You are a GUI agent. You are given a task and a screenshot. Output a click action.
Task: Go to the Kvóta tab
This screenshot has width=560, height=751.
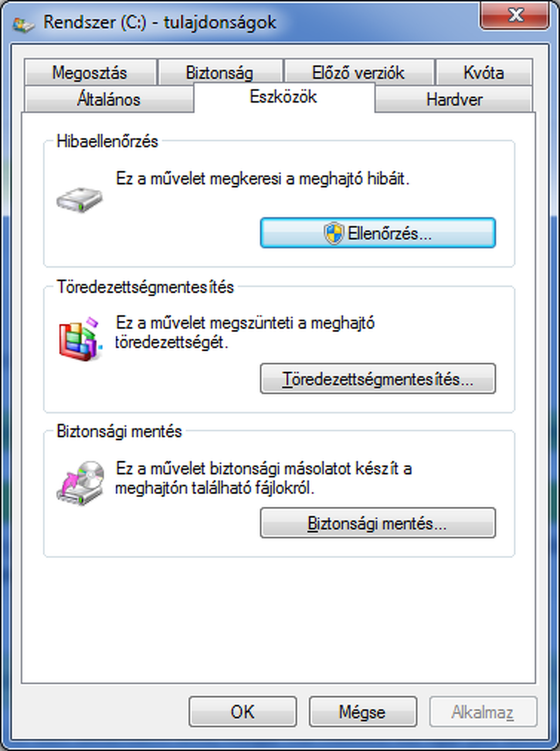click(x=484, y=73)
